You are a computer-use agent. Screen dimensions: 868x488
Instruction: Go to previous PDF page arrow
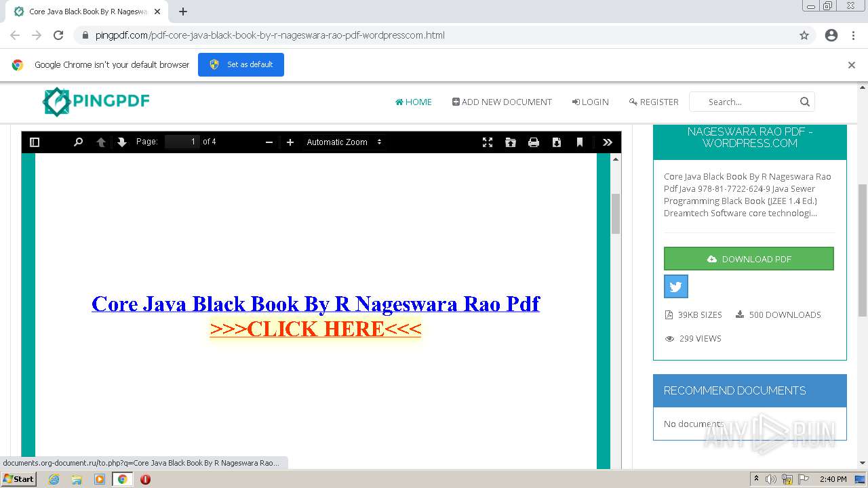coord(101,142)
